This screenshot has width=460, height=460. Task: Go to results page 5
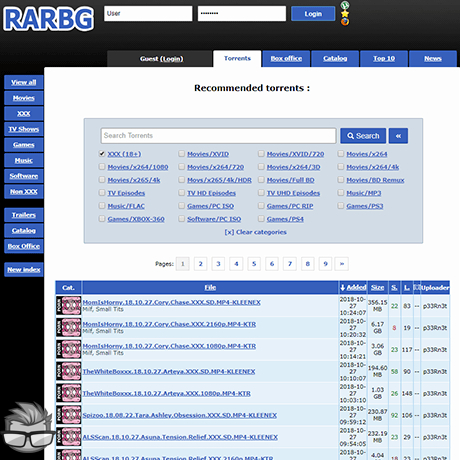pyautogui.click(x=254, y=264)
